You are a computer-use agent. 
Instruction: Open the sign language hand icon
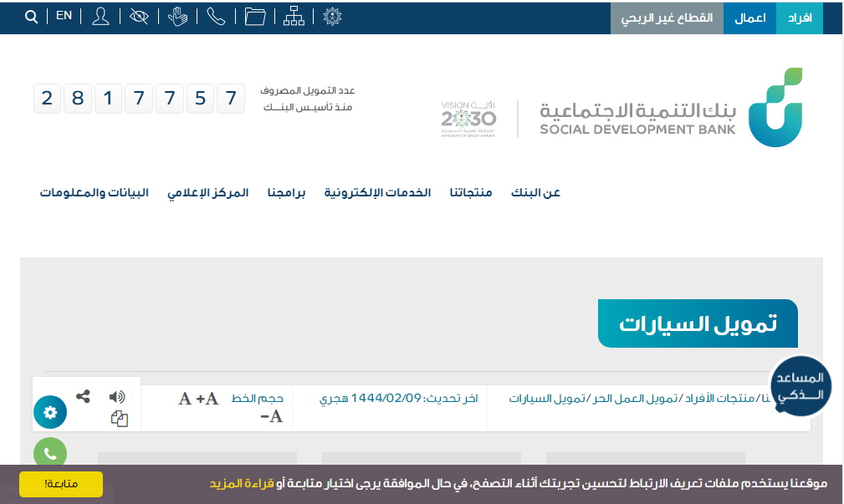click(x=177, y=17)
